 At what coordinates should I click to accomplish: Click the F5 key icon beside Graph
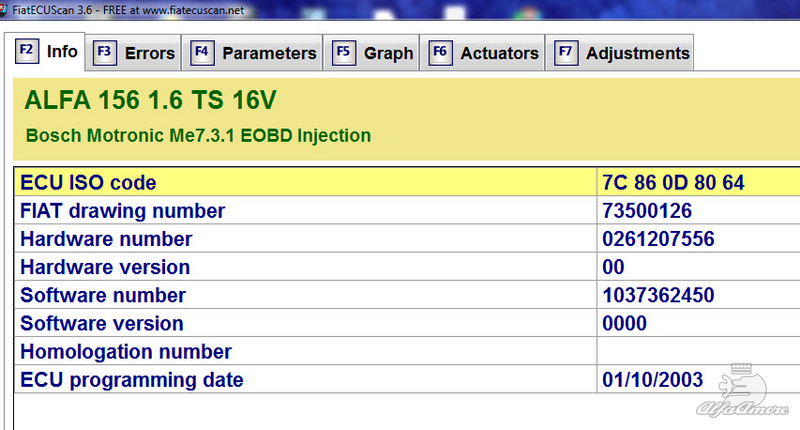pyautogui.click(x=343, y=53)
